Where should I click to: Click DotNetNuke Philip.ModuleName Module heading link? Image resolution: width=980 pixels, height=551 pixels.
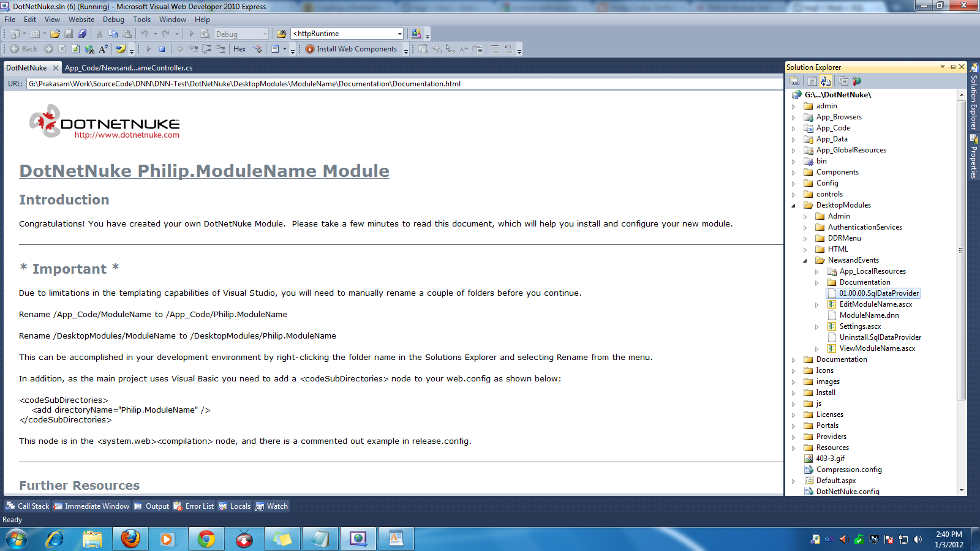click(x=204, y=171)
